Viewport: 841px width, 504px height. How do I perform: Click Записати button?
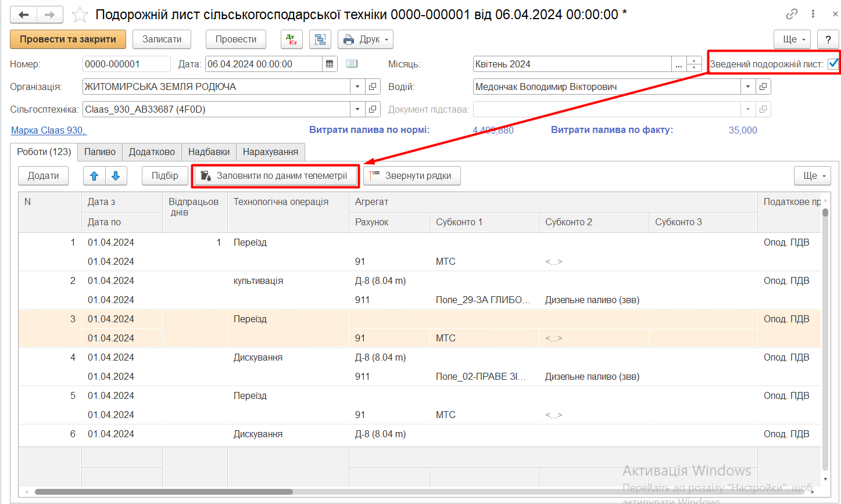[x=162, y=39]
